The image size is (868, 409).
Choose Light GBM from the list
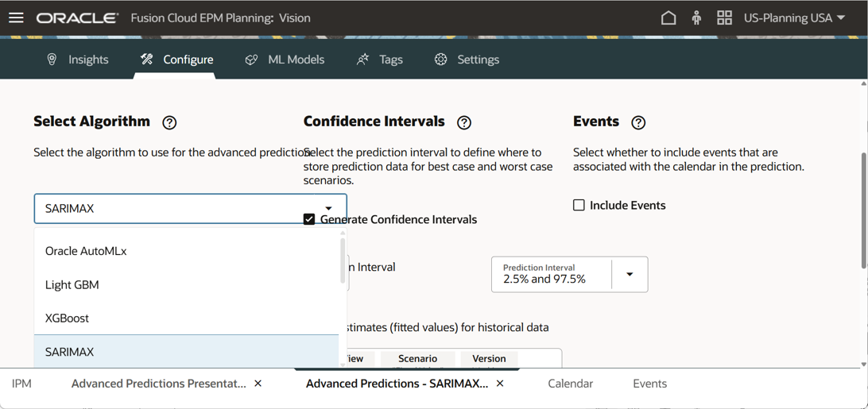tap(187, 285)
